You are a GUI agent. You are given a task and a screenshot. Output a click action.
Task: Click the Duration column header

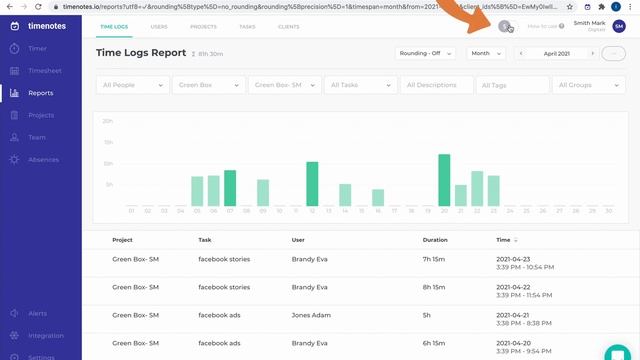point(435,240)
